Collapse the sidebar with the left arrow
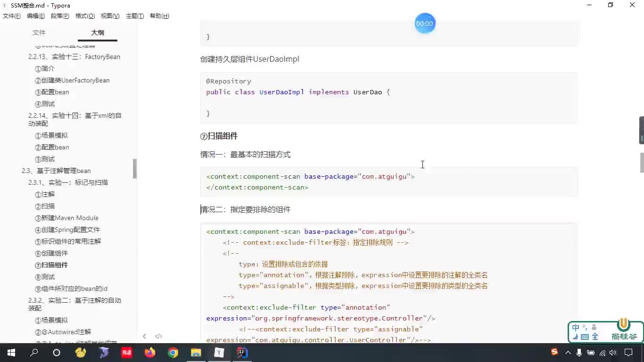This screenshot has width=644, height=362. click(x=144, y=336)
